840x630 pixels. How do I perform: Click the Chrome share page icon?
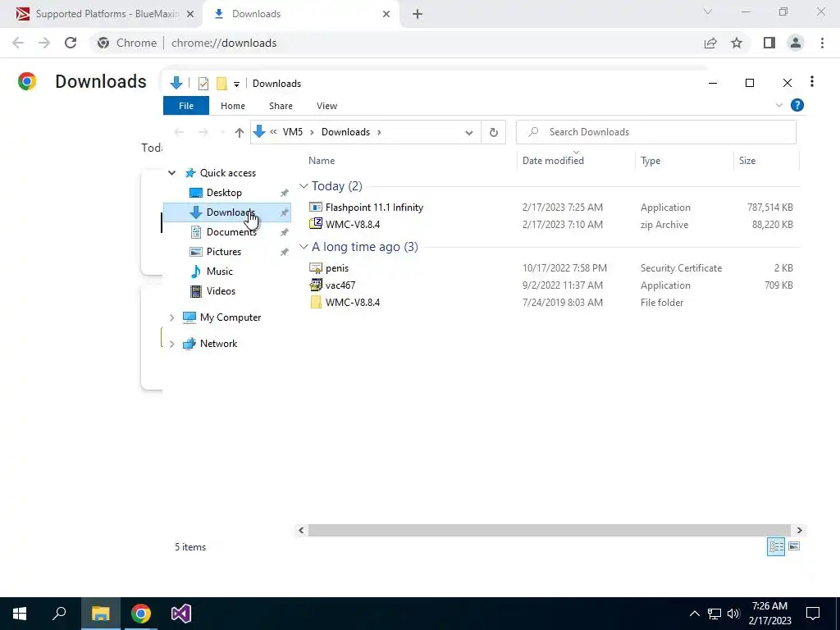[x=710, y=43]
